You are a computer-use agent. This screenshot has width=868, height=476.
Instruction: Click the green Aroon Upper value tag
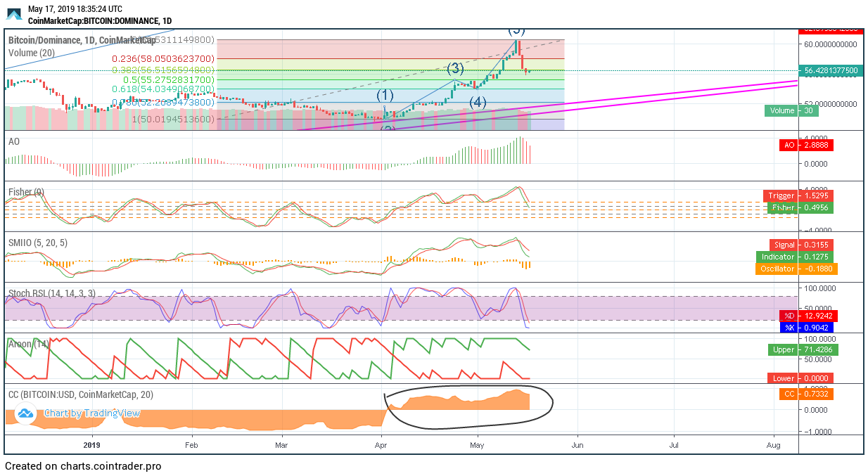(803, 349)
